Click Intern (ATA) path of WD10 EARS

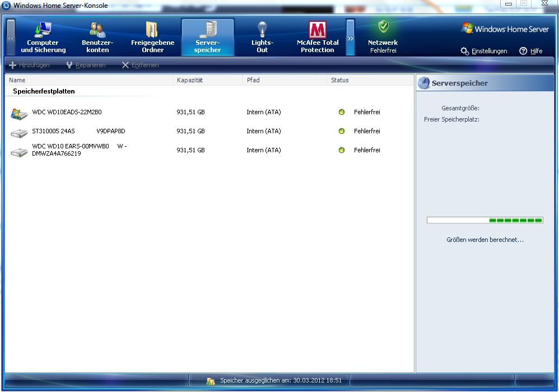[x=264, y=150]
